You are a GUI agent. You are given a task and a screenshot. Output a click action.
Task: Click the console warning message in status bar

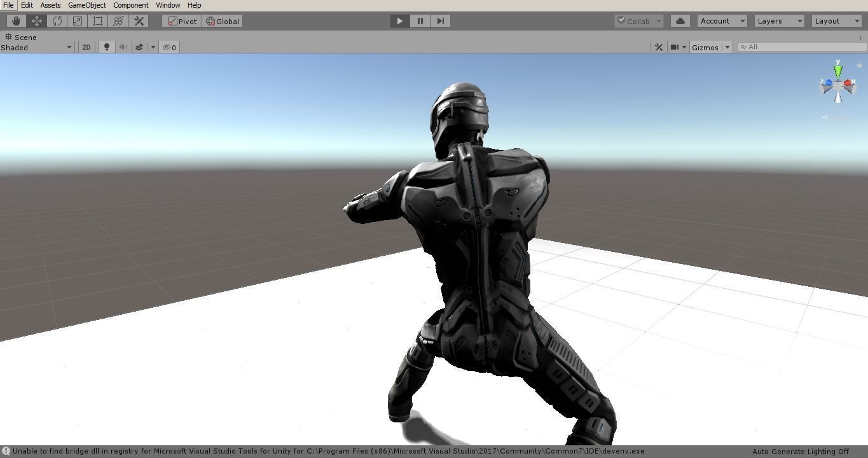pos(323,452)
